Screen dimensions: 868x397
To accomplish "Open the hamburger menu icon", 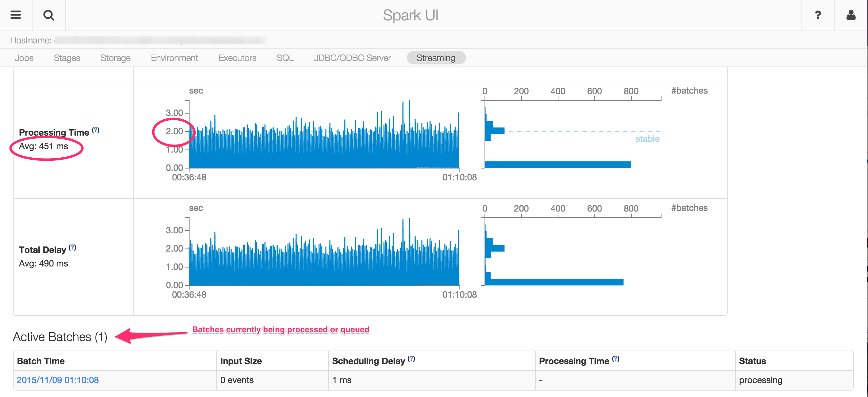I will (16, 15).
